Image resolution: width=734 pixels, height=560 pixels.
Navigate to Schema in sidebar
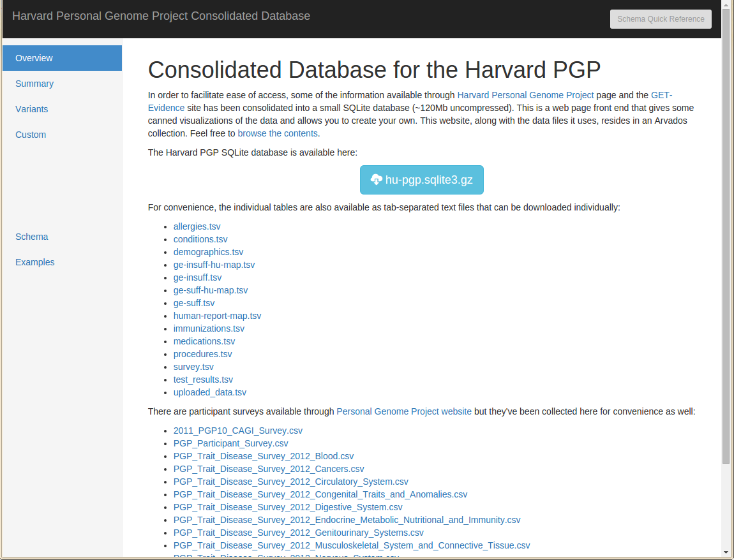click(32, 237)
